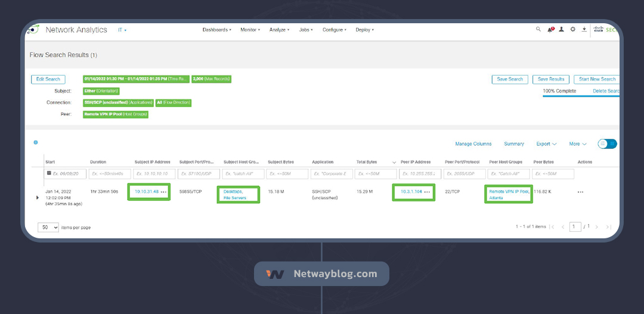Toggle the table view switch
The height and width of the screenshot is (314, 644).
pos(607,144)
